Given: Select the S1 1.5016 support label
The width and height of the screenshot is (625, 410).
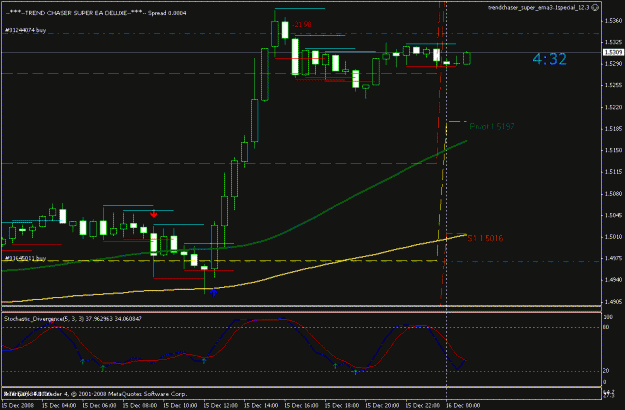Looking at the screenshot, I should 485,238.
